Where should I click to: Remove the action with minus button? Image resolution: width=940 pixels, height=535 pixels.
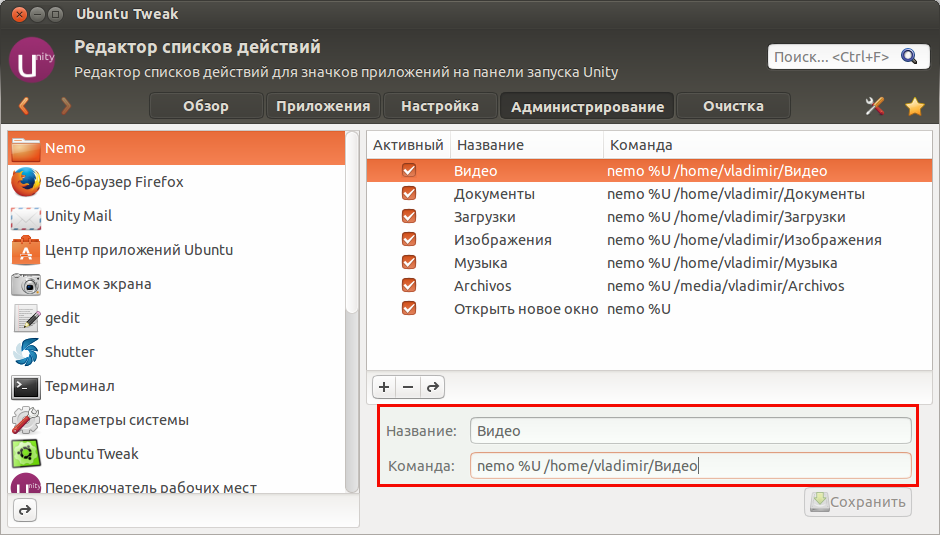pos(408,387)
